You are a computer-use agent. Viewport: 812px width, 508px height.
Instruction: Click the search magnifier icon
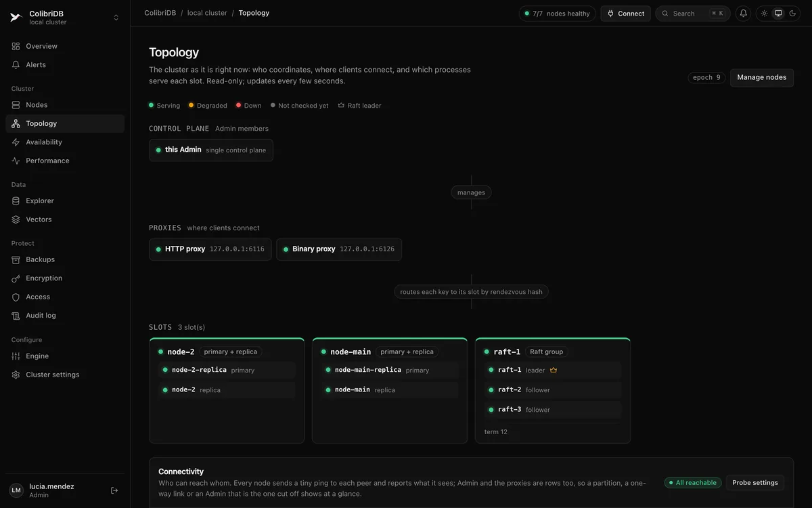665,14
